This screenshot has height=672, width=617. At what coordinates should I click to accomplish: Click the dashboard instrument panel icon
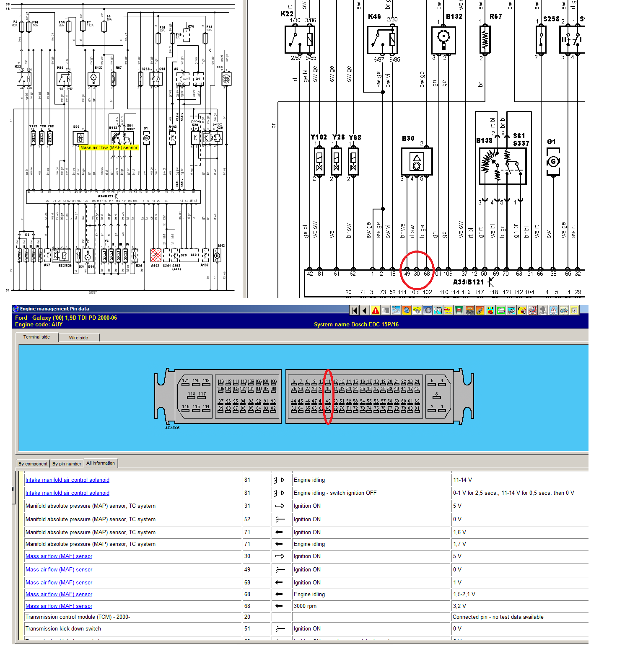click(469, 310)
